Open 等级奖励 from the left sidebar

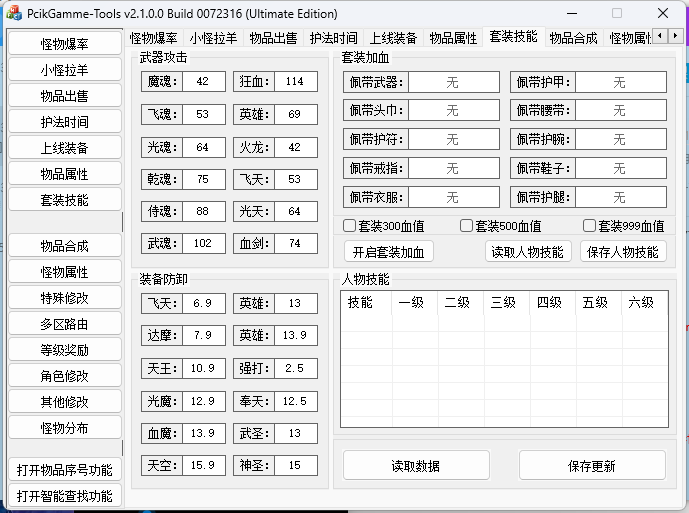[65, 349]
